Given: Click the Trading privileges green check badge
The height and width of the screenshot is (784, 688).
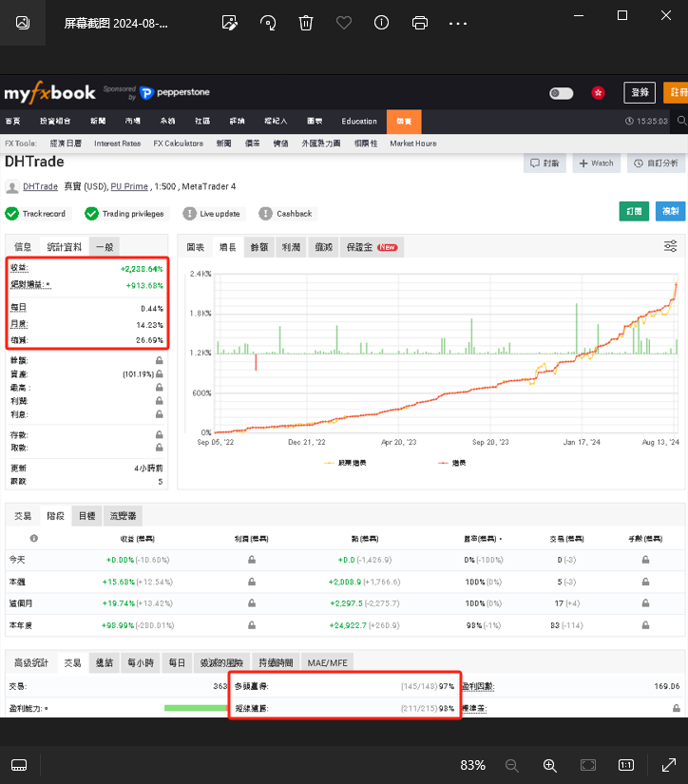Looking at the screenshot, I should point(127,214).
